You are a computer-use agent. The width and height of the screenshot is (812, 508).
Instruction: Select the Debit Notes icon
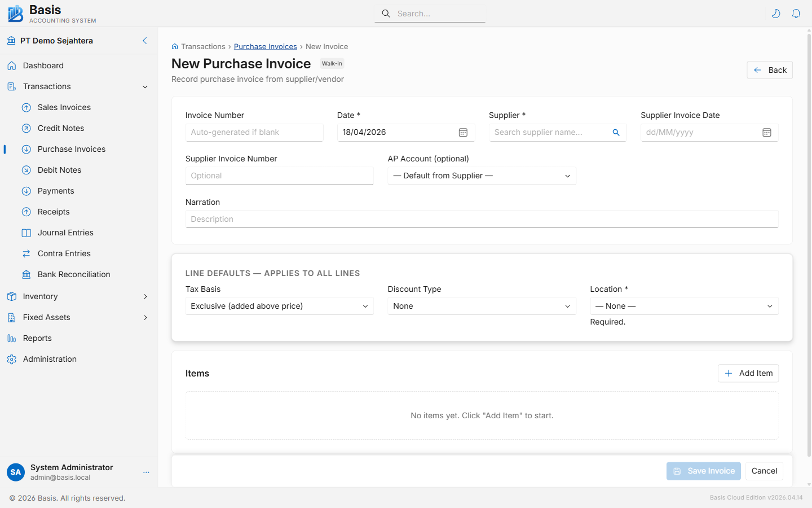26,170
